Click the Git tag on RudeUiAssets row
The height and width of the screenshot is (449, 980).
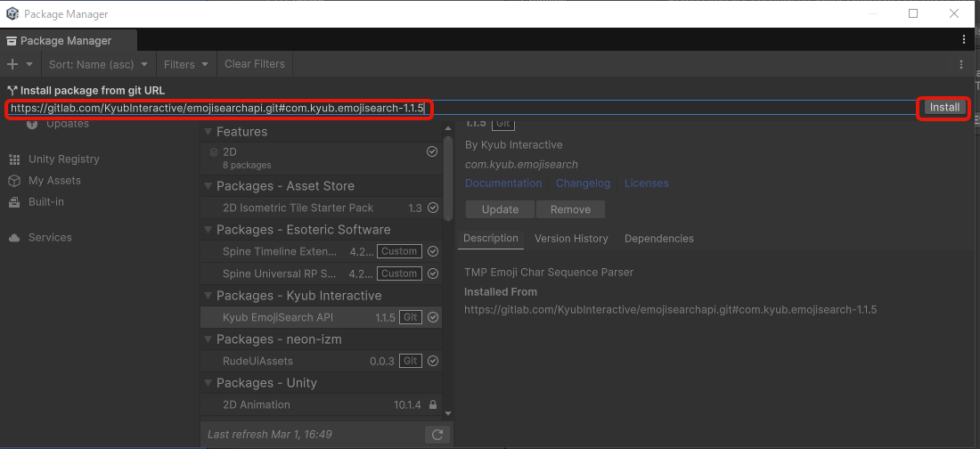(410, 361)
